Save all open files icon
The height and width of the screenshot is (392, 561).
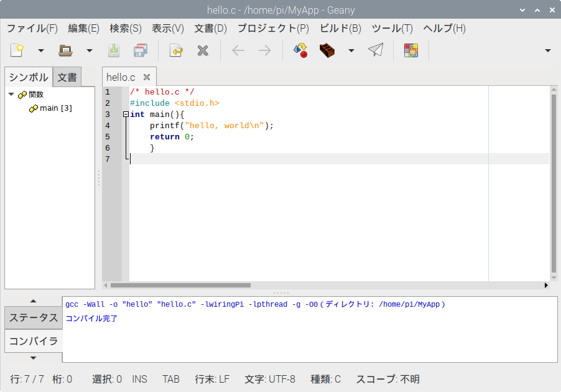141,50
